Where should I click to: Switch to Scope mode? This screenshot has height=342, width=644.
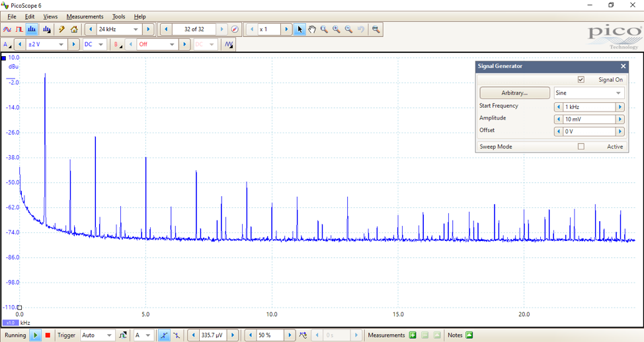tap(7, 30)
